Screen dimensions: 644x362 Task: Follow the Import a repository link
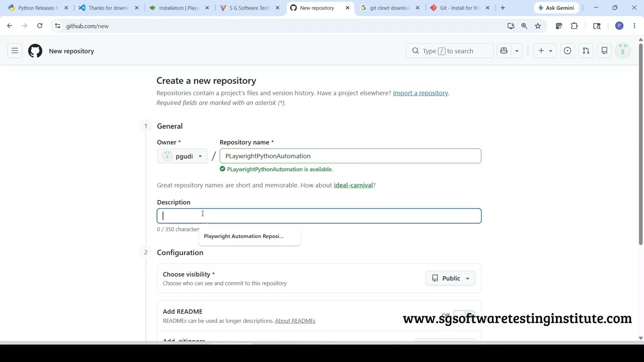pyautogui.click(x=420, y=93)
